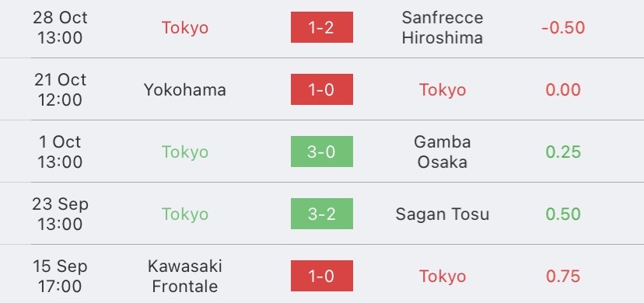The height and width of the screenshot is (303, 644).
Task: Click red Tokyo in 28 Oct row
Action: pyautogui.click(x=185, y=27)
